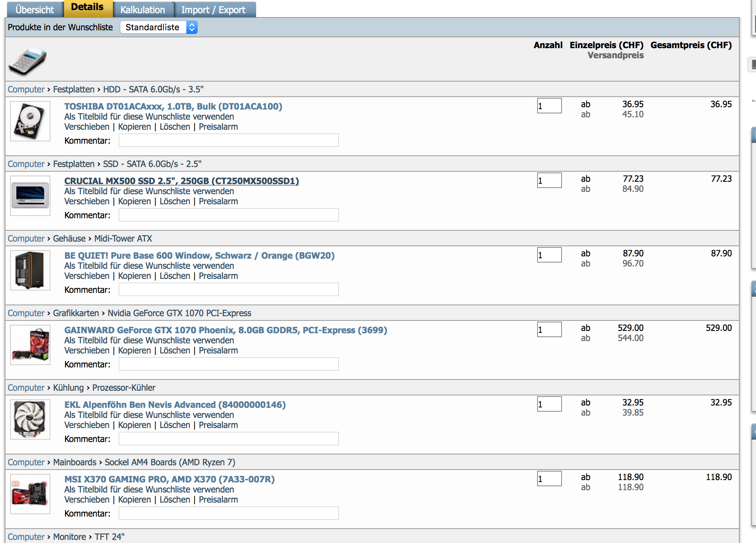Screen dimensions: 756x543
Task: Focus the MSI X370 quantity field
Action: (549, 479)
